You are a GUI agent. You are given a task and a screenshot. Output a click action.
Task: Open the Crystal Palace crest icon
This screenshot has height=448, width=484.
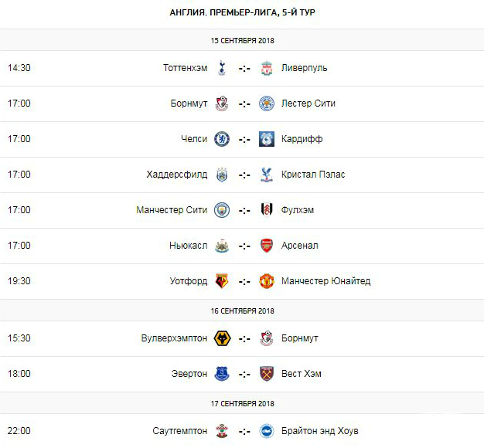[x=267, y=175]
